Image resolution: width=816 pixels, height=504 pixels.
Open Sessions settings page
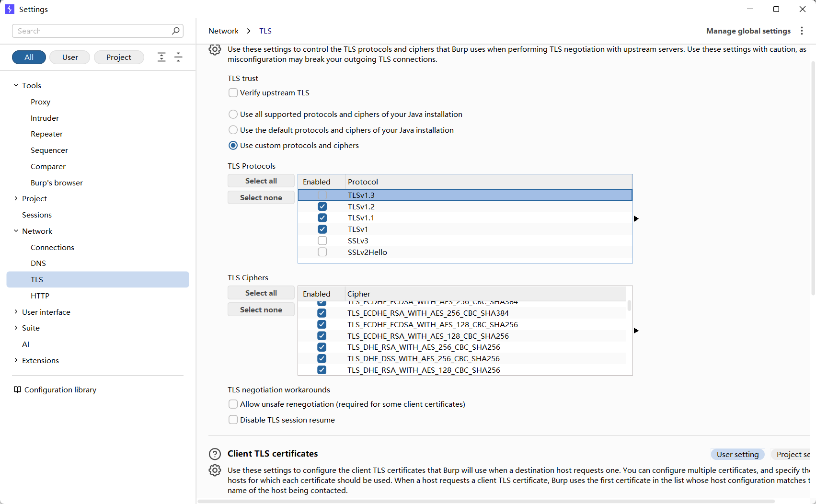coord(37,215)
